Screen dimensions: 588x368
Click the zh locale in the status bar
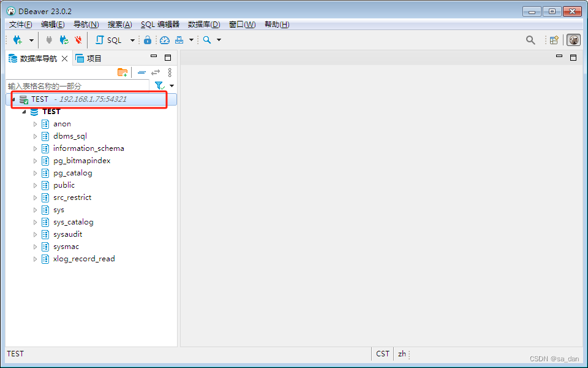[402, 354]
